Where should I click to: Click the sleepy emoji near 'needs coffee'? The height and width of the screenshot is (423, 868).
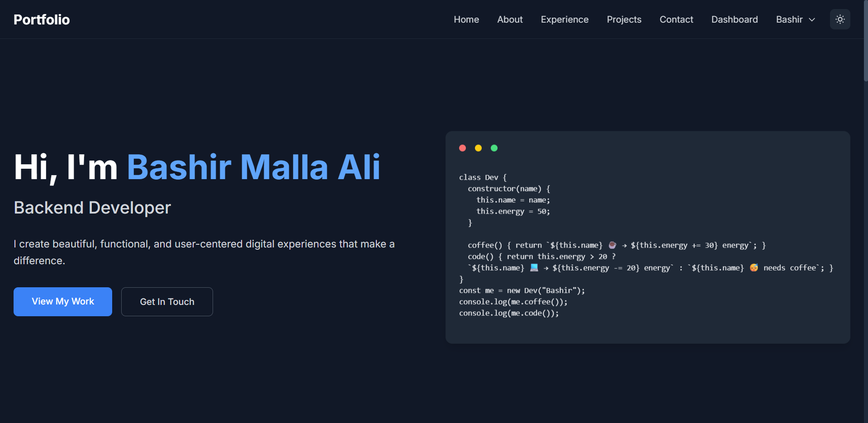(x=754, y=267)
